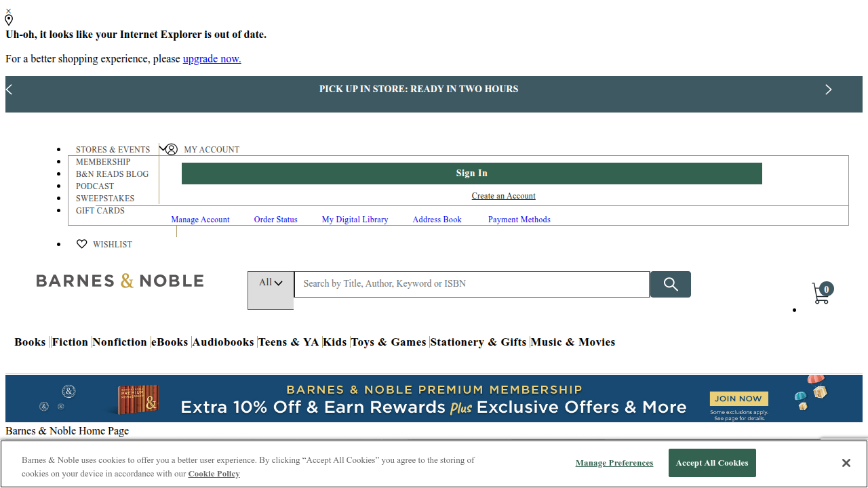
Task: Visit the Sweepstakes page
Action: [x=105, y=199]
